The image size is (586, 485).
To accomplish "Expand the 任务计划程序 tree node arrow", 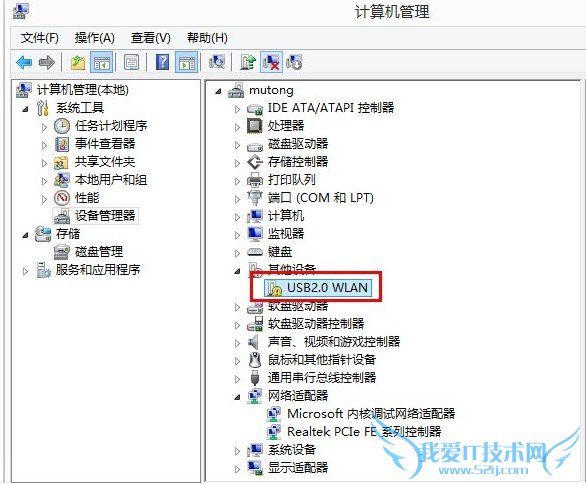I will (44, 127).
